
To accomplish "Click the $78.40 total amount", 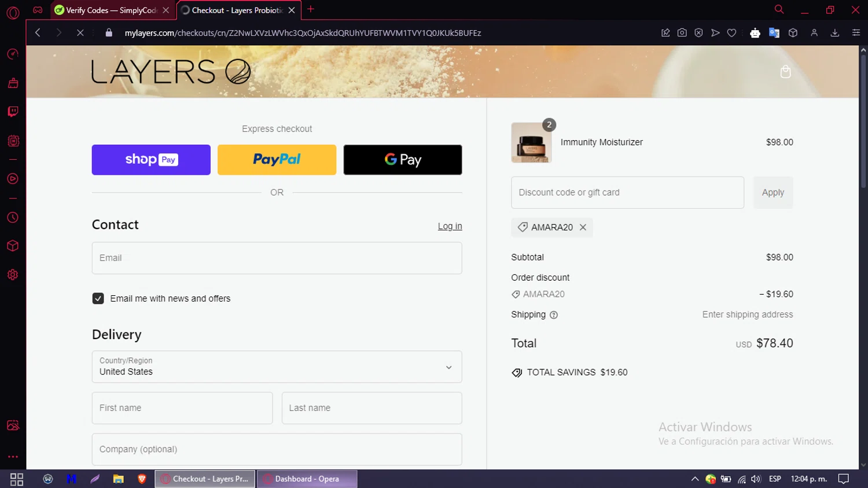I will click(x=774, y=343).
